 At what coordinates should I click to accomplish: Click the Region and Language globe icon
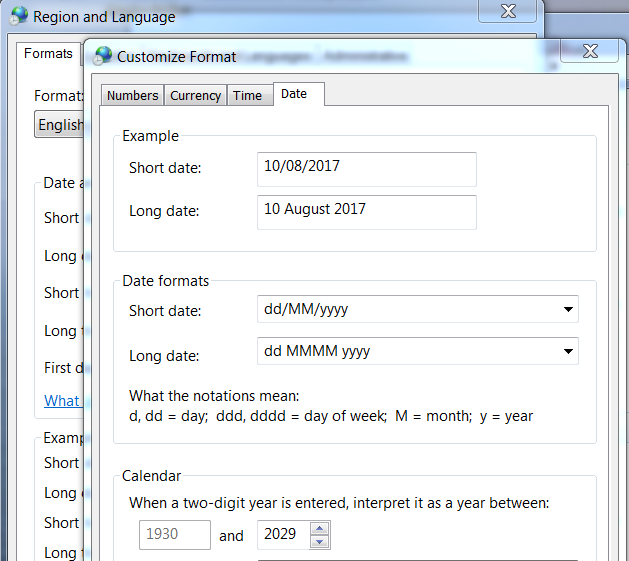(18, 16)
